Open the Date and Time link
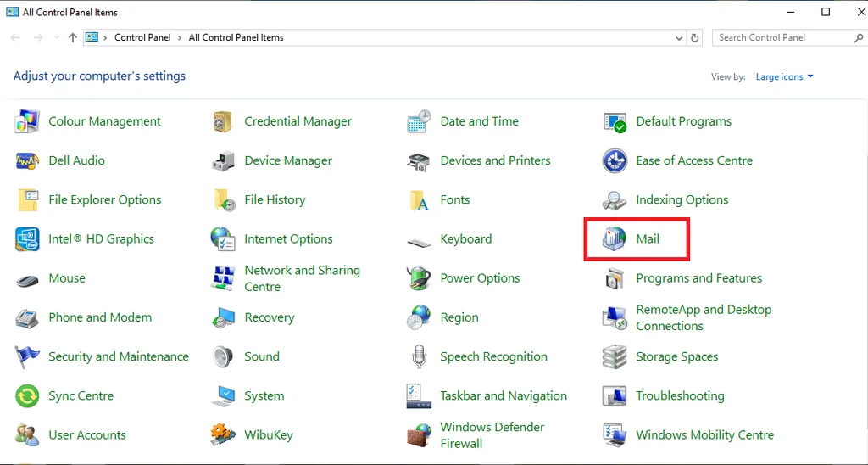 (480, 121)
